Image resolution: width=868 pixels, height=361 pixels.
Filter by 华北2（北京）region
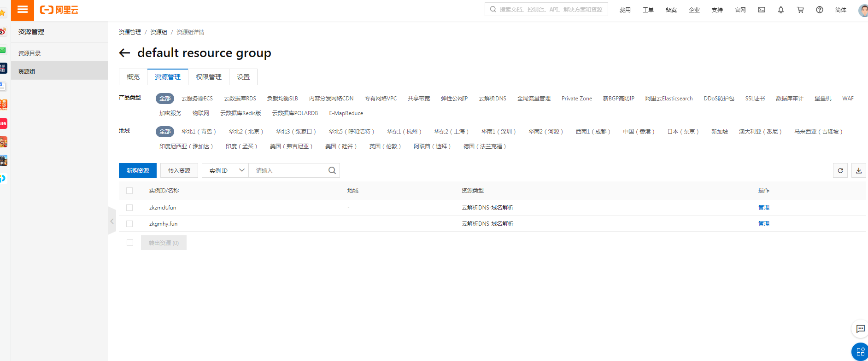[x=246, y=132]
